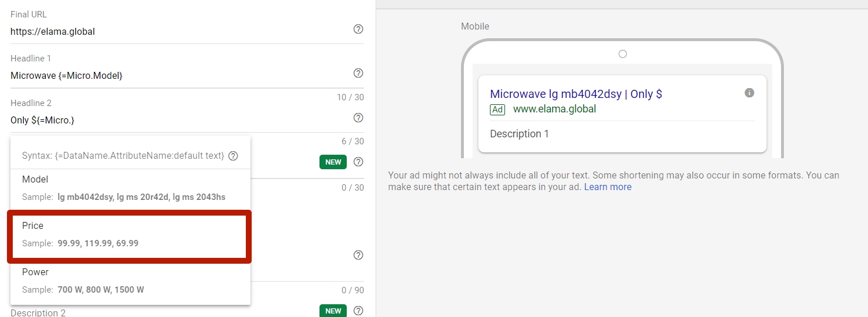The height and width of the screenshot is (317, 868).
Task: Click the www.elama.global display URL
Action: click(554, 109)
